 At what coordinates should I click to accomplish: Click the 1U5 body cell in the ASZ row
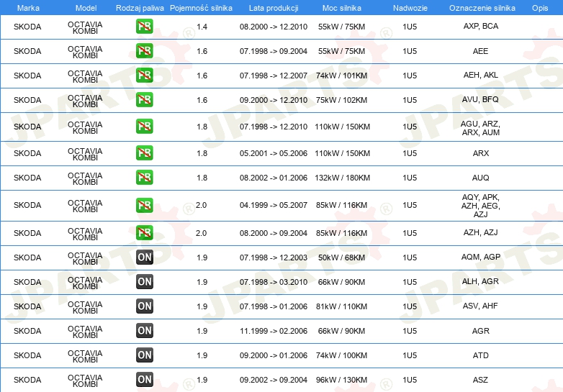click(410, 380)
